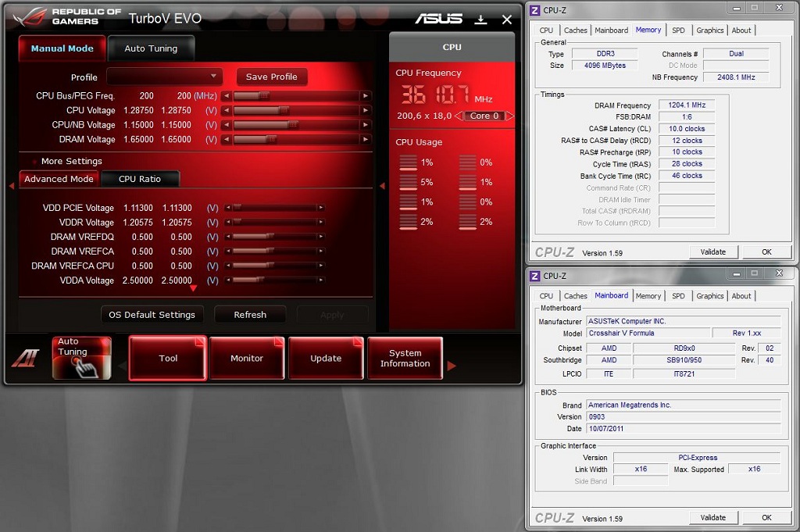This screenshot has width=800, height=532.
Task: Decrease DRAM VREFCA CPU with left arrow
Action: tap(228, 266)
